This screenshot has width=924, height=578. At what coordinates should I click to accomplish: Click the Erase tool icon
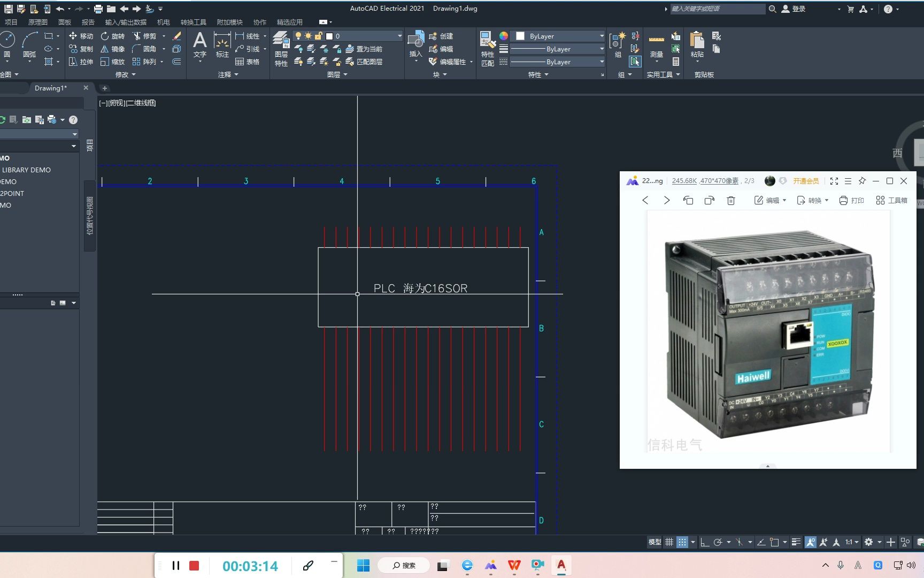(177, 36)
